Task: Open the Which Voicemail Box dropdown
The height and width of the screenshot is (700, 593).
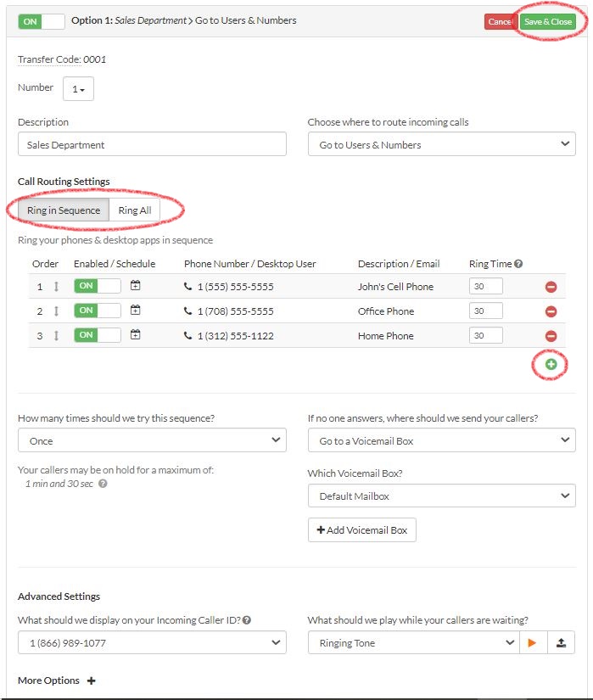Action: click(441, 496)
